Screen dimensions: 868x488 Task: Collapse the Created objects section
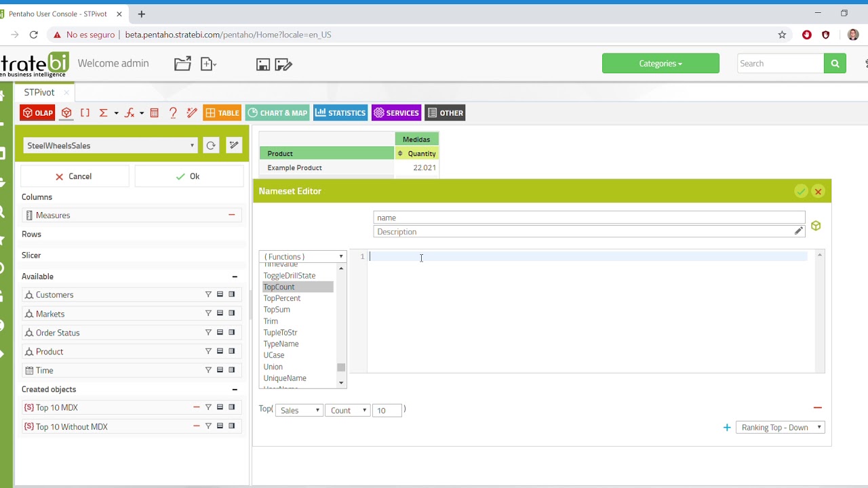[x=235, y=390]
